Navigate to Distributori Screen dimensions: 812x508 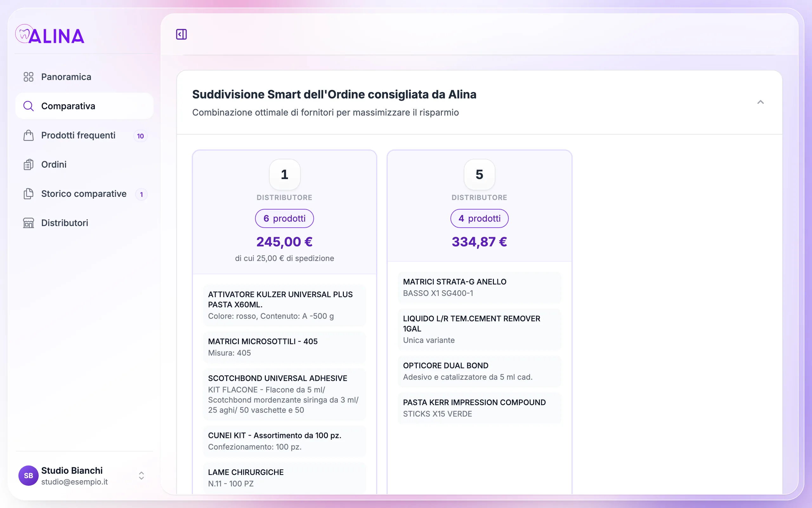point(85,223)
